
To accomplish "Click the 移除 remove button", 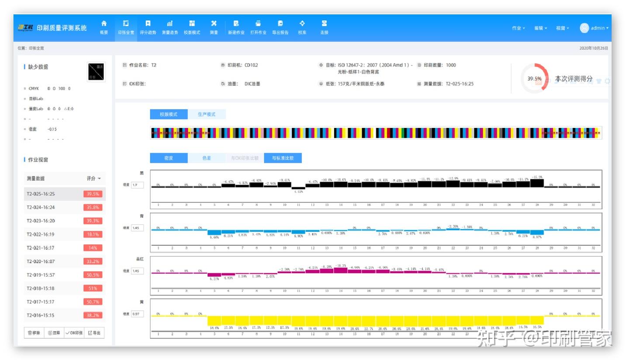I will tap(34, 333).
